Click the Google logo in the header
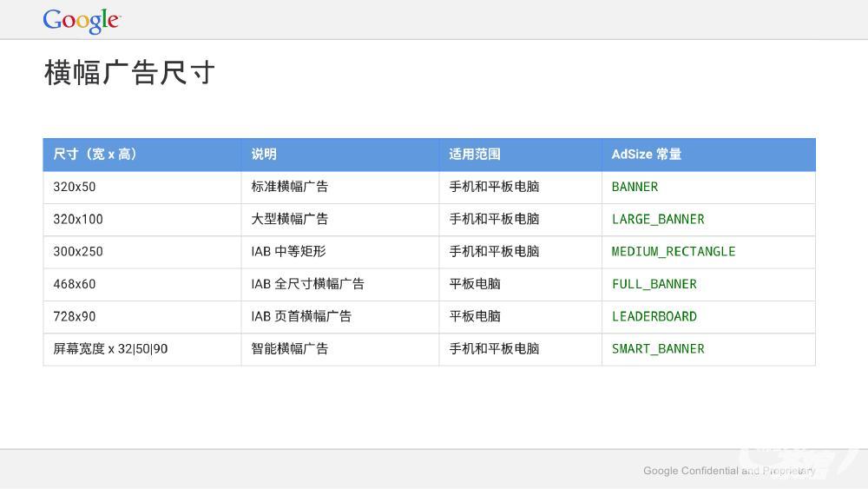868x489 pixels. click(x=82, y=20)
